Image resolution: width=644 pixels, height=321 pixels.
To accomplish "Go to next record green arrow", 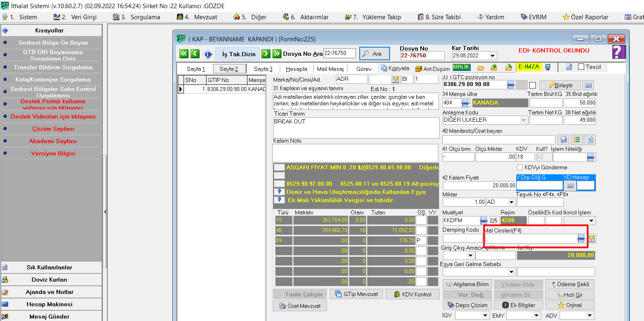I will coord(265,54).
